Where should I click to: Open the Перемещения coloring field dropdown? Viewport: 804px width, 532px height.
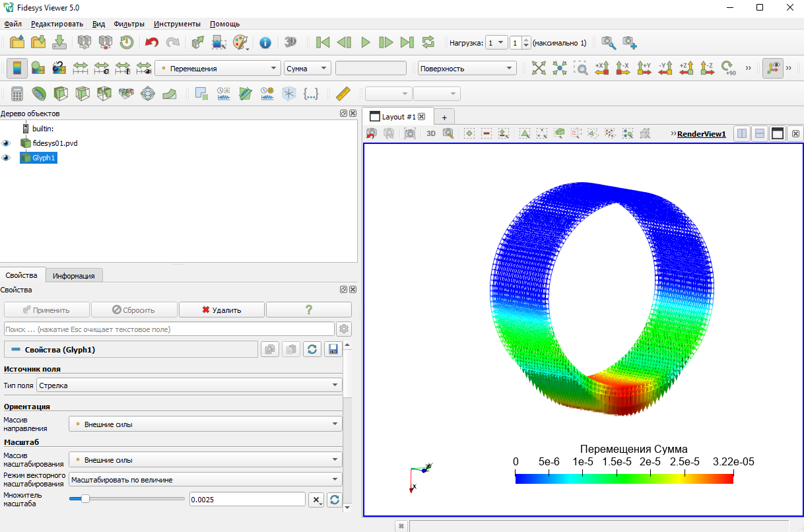coord(218,68)
